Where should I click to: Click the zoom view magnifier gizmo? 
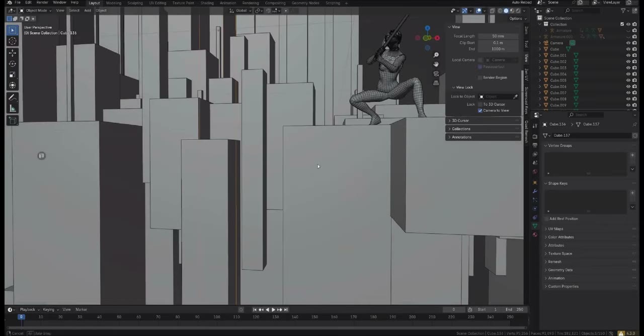[x=436, y=55]
